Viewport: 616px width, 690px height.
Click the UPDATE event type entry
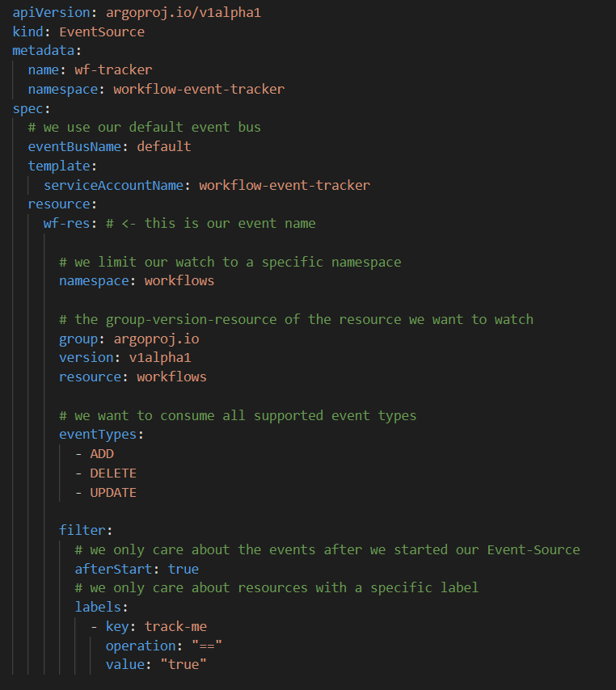point(113,493)
